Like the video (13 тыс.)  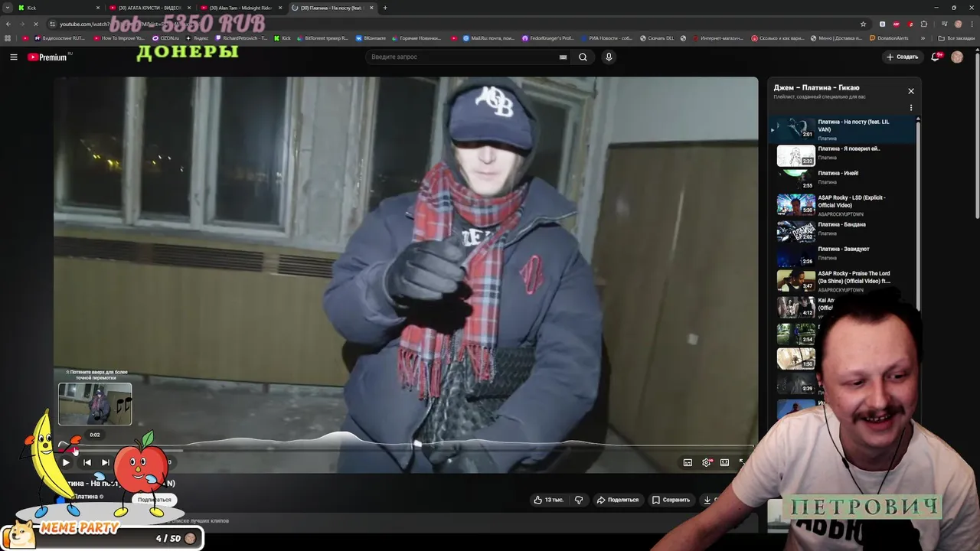click(549, 500)
